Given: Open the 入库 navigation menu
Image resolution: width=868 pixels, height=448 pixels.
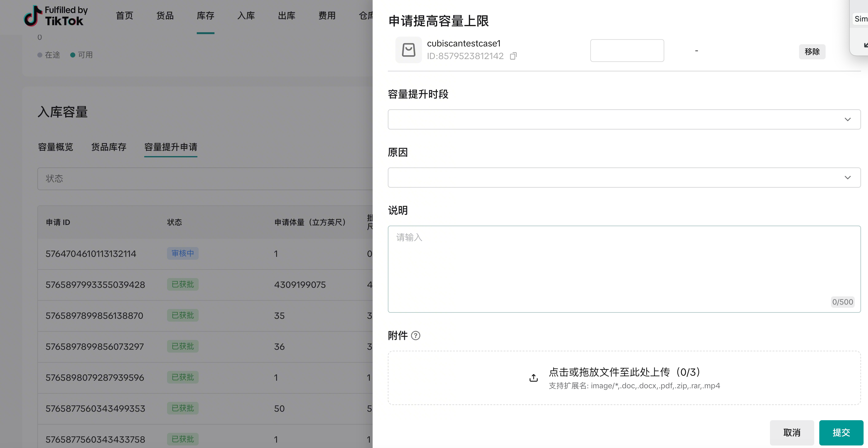Looking at the screenshot, I should tap(246, 16).
